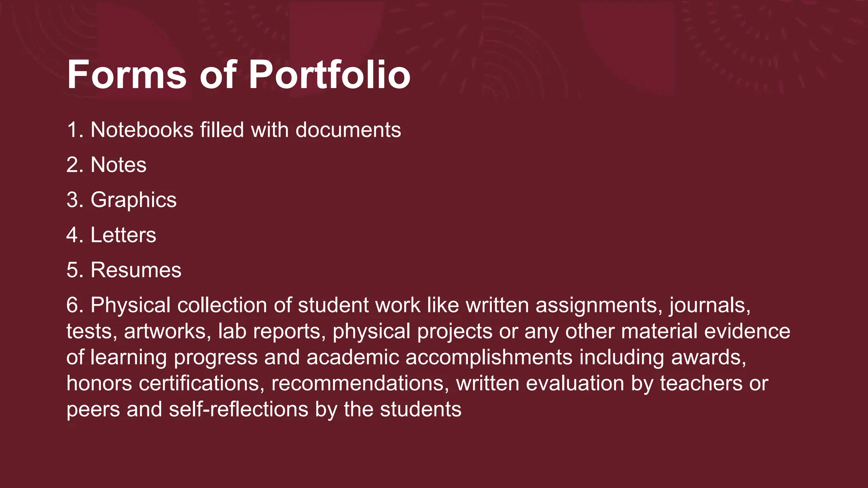Pick the "Resumes" list item
The width and height of the screenshot is (868, 488).
(x=136, y=270)
